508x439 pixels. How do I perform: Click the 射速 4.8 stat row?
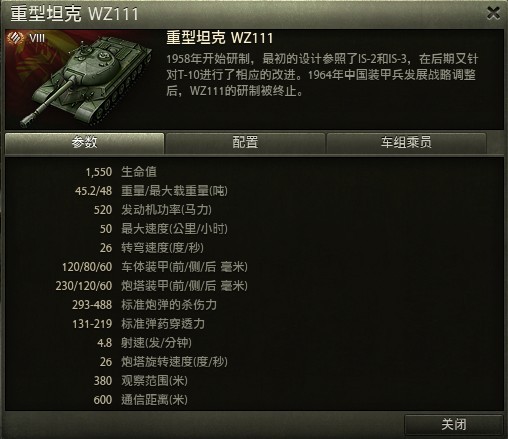pyautogui.click(x=144, y=343)
